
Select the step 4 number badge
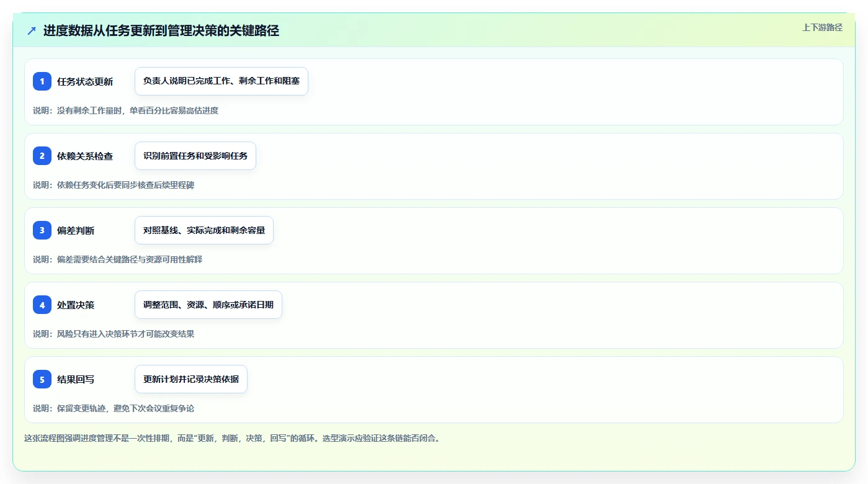pos(42,305)
